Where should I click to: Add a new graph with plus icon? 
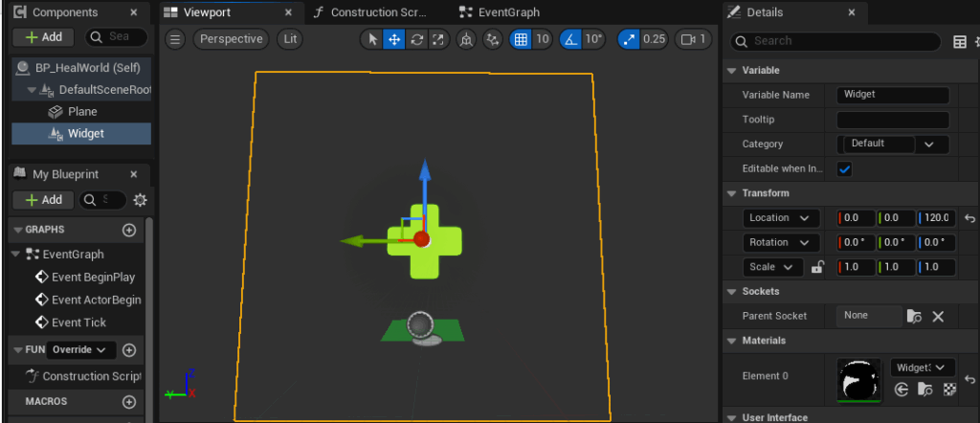[x=129, y=230]
